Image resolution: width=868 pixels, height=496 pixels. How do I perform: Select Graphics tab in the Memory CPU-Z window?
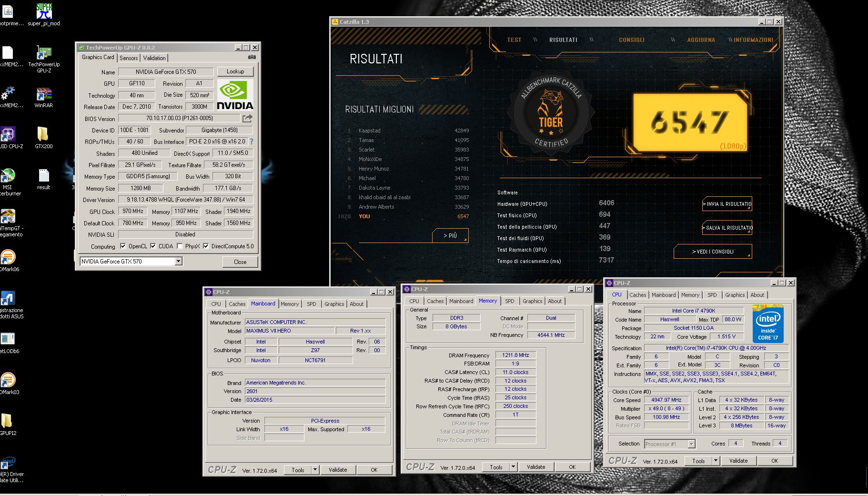click(x=532, y=301)
